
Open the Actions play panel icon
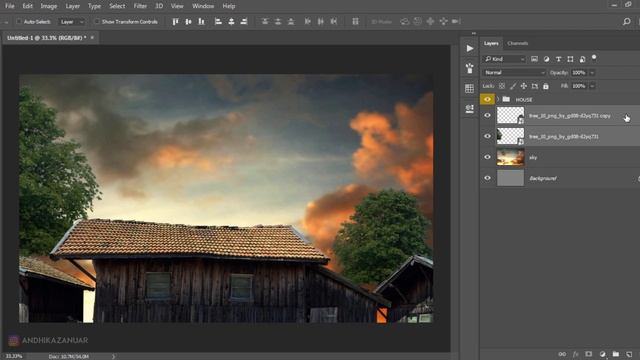(470, 49)
